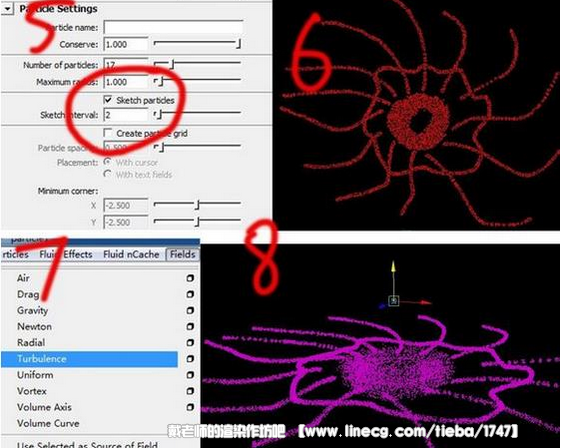This screenshot has height=448, width=563.
Task: Adjust the Minimum corner X slider
Action: point(197,205)
